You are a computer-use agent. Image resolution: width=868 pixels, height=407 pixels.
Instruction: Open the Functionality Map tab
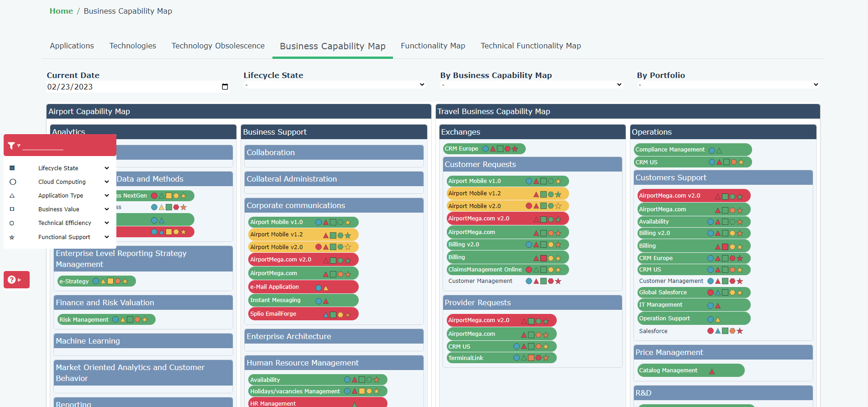[433, 46]
